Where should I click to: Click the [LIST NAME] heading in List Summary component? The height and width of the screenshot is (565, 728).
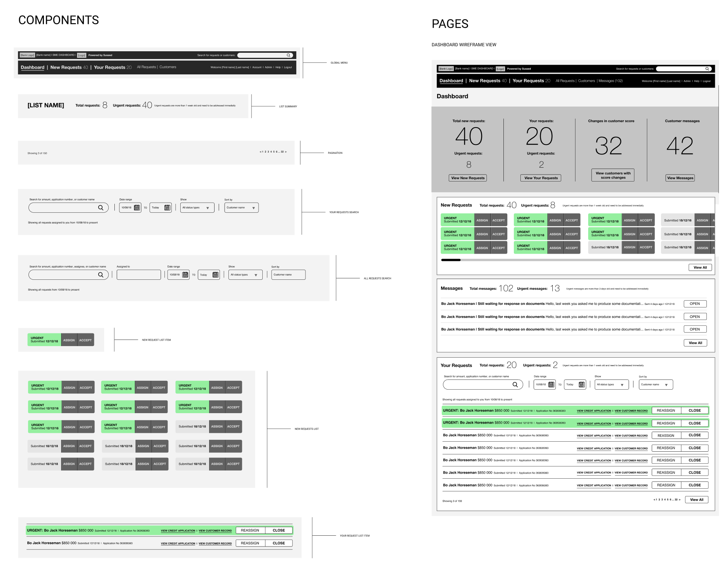46,105
